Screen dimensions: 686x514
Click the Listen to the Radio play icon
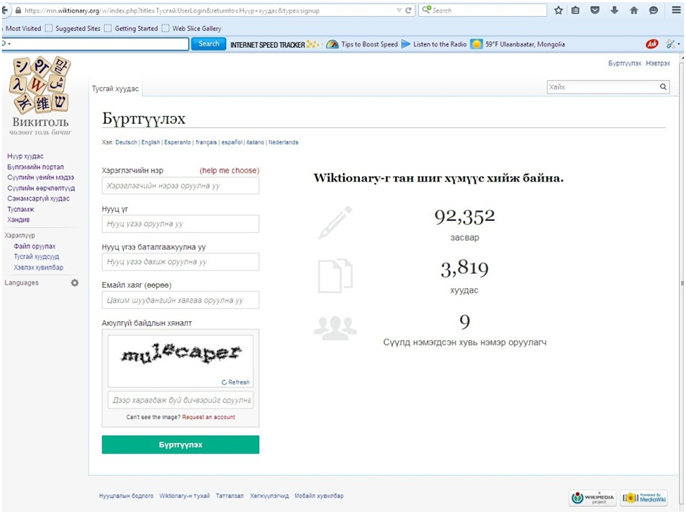tap(406, 44)
